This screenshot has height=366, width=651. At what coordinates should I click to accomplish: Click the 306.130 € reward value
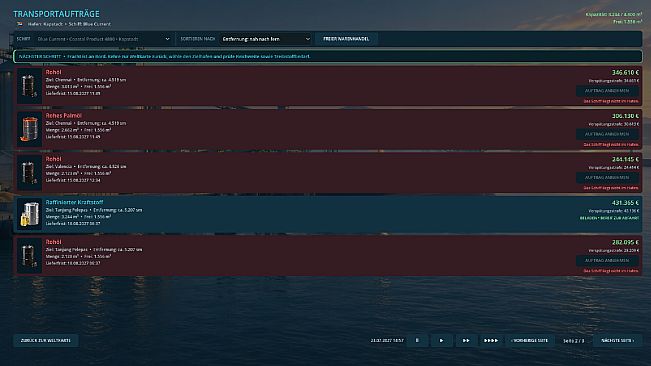pos(625,116)
